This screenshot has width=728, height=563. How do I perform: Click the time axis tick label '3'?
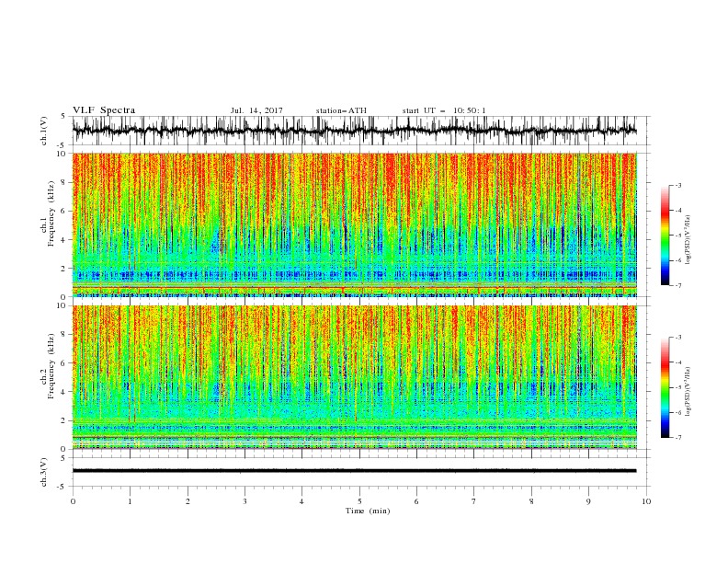245,501
